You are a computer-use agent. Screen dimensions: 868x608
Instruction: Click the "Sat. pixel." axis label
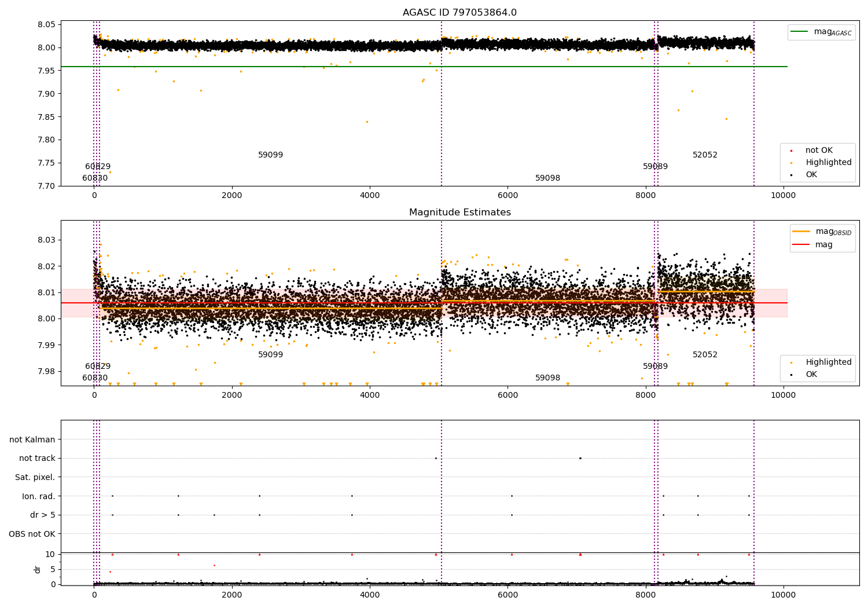click(x=35, y=478)
